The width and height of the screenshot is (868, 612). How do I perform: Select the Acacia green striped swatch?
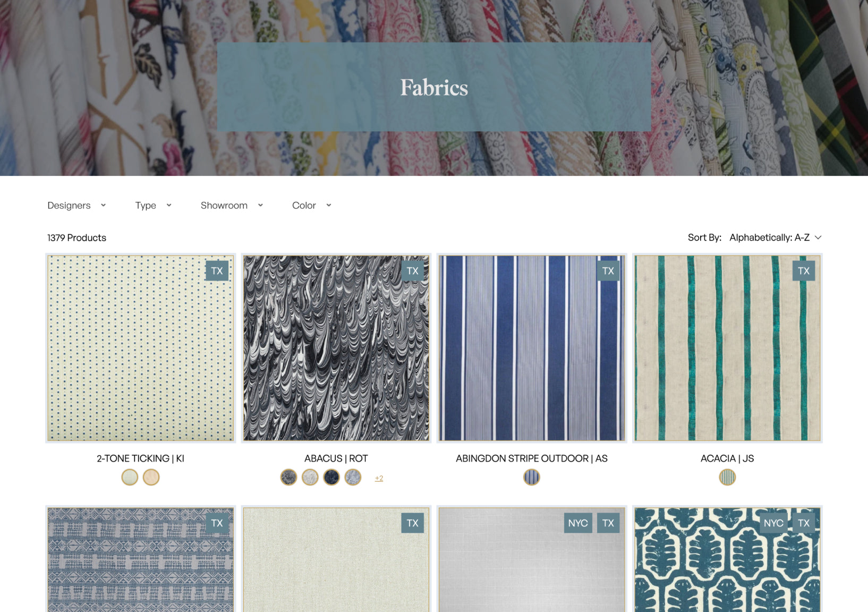coord(727,478)
